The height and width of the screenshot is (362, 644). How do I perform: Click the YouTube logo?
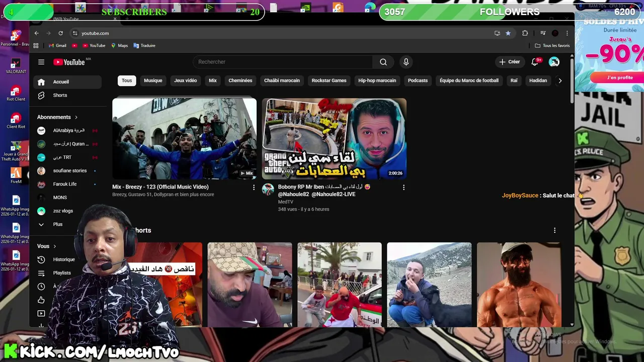click(x=69, y=62)
